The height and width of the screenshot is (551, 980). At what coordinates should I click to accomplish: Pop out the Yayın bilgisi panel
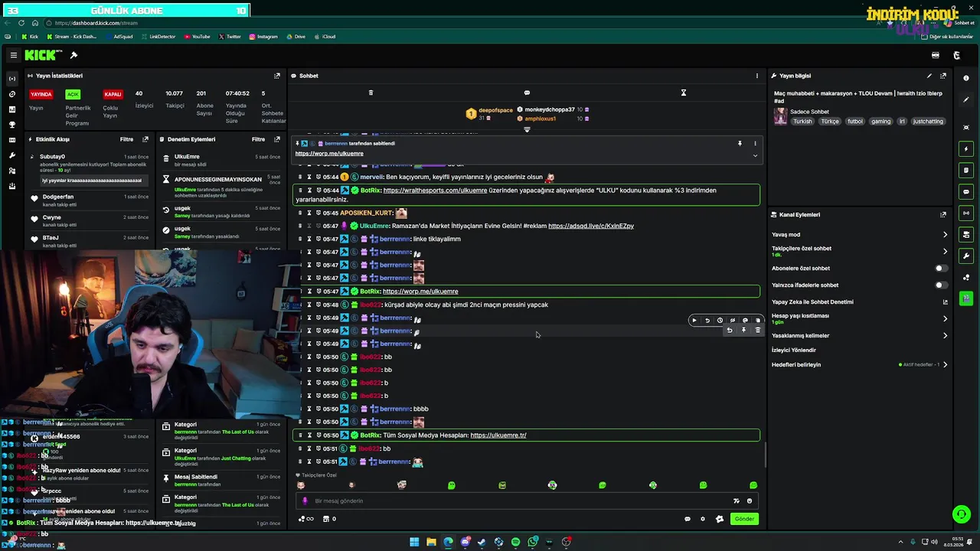tap(943, 76)
